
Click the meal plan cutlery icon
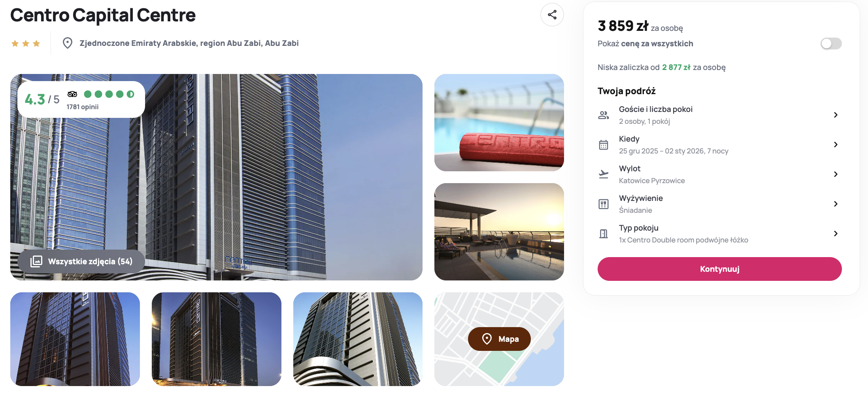click(x=604, y=204)
